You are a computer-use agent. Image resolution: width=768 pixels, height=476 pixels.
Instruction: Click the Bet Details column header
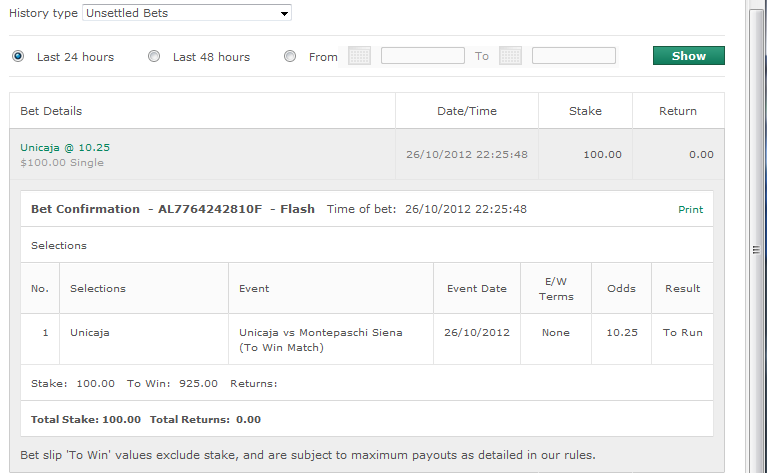click(x=51, y=111)
